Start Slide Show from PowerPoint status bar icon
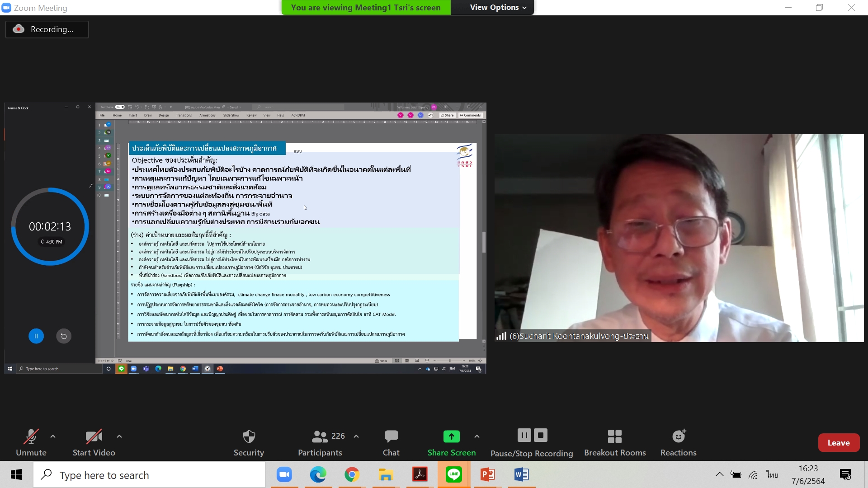This screenshot has width=868, height=488. pyautogui.click(x=427, y=361)
